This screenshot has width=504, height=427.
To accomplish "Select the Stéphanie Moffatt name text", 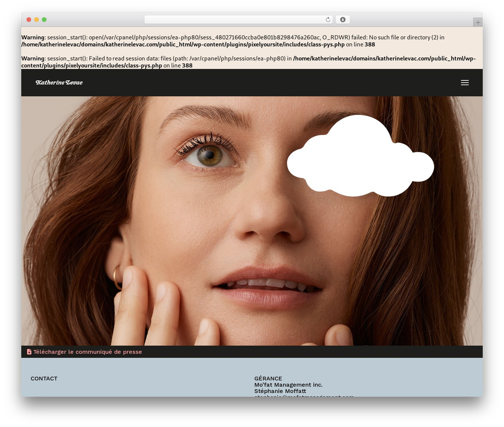I will pos(280,391).
